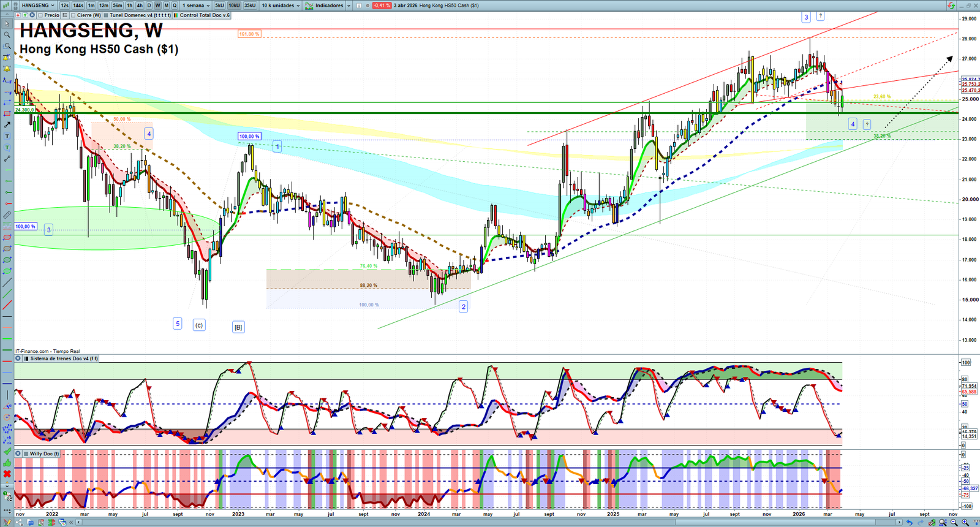This screenshot has width=980, height=527.
Task: Select the W weekly timeframe
Action: point(157,6)
